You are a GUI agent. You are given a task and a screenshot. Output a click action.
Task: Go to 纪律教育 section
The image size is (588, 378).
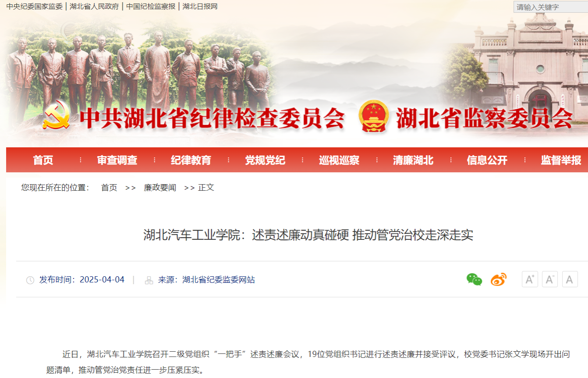click(x=191, y=160)
